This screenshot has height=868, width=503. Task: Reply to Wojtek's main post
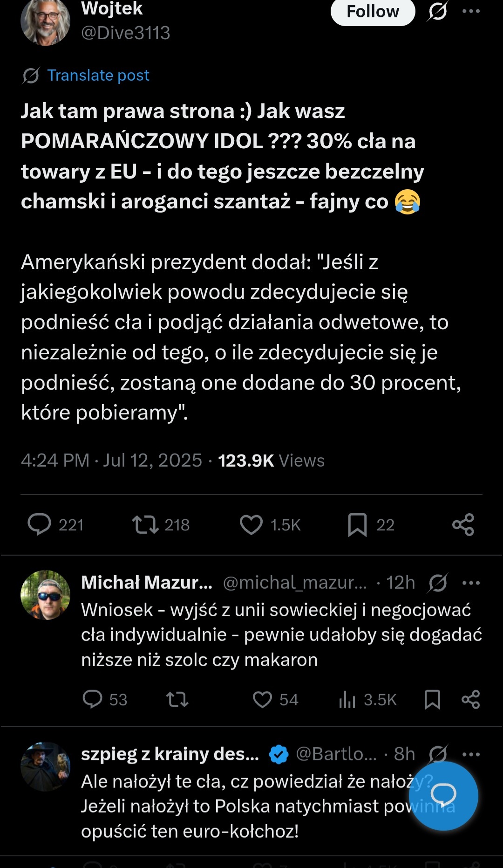pyautogui.click(x=40, y=524)
